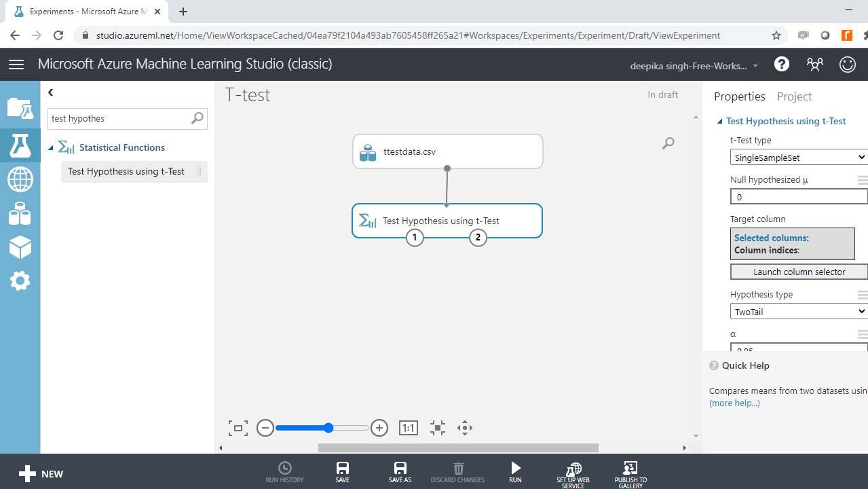Click the horizontal canvas scrollbar
The width and height of the screenshot is (868, 489).
458,448
